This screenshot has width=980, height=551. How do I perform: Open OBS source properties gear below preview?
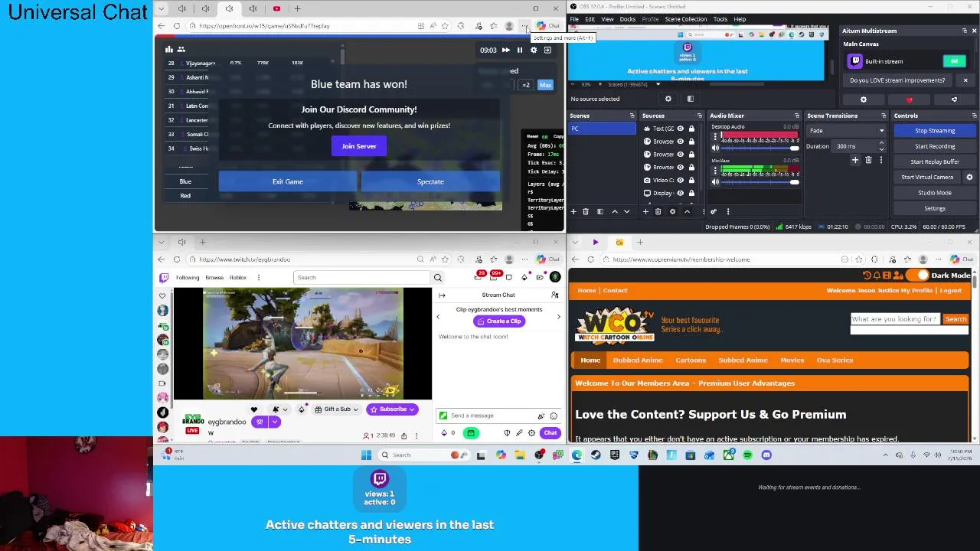pos(668,99)
